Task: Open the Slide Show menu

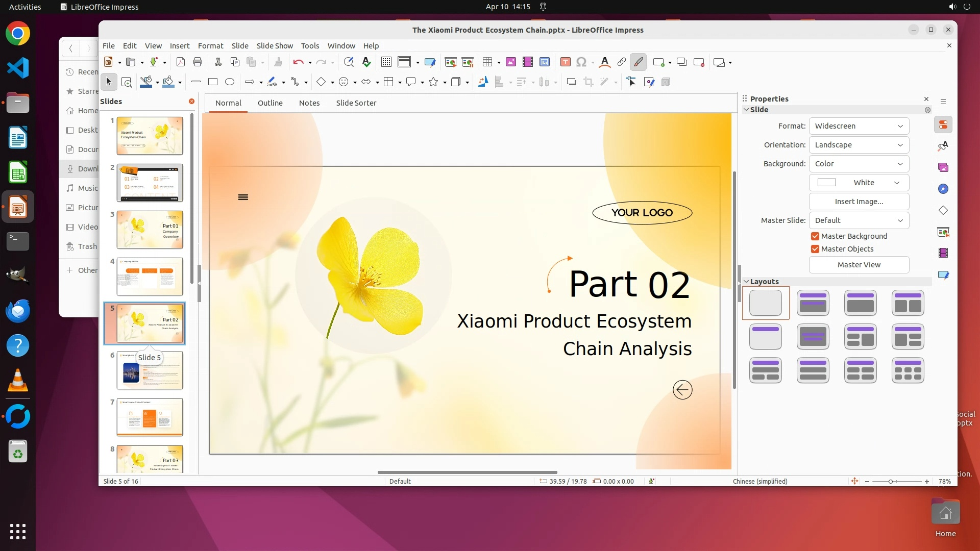Action: coord(275,46)
